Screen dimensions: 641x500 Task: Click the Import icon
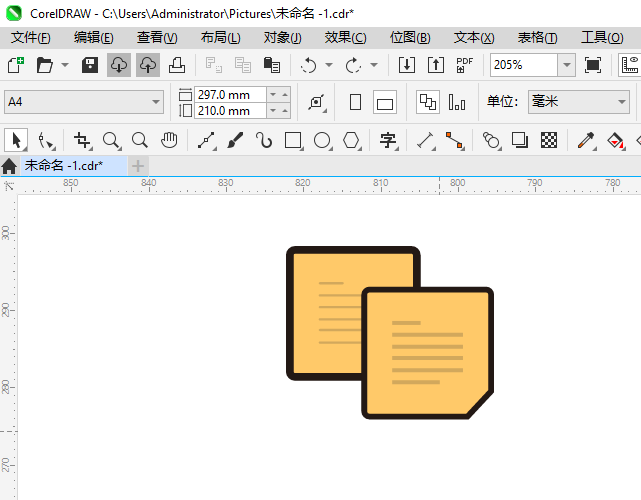click(x=407, y=65)
